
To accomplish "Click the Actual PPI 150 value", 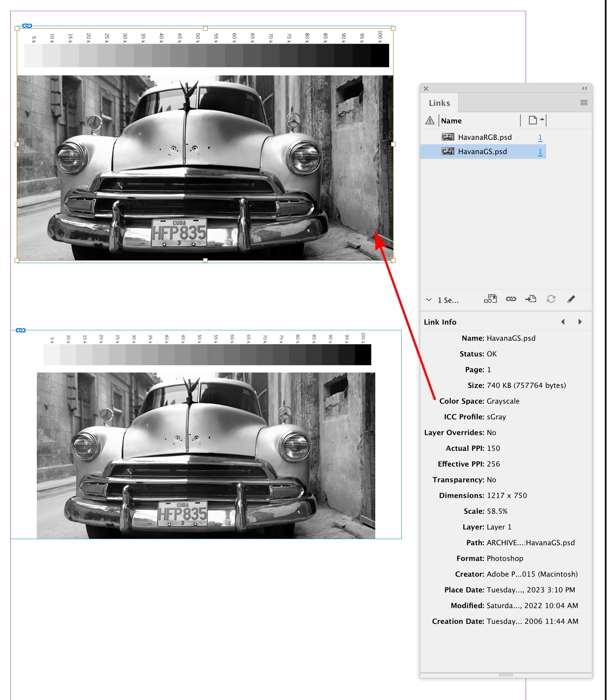I will point(493,448).
